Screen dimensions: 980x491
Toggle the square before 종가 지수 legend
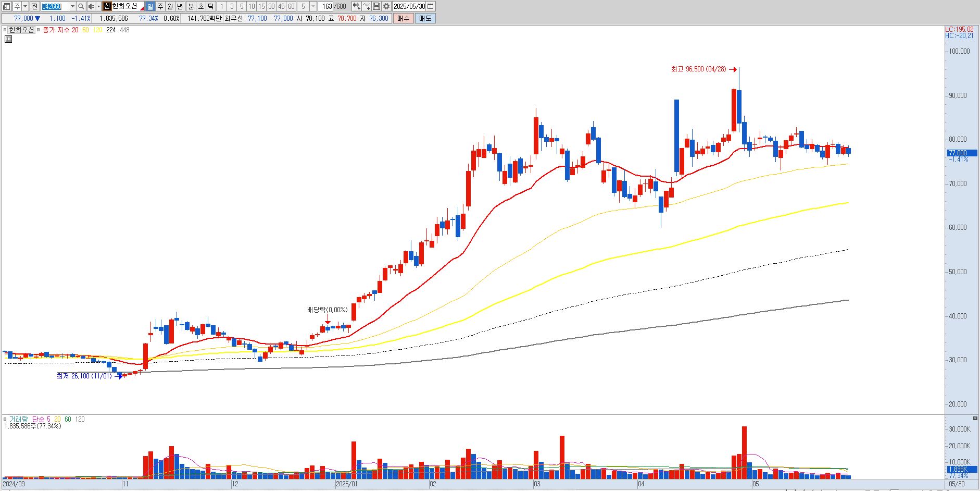(x=39, y=30)
